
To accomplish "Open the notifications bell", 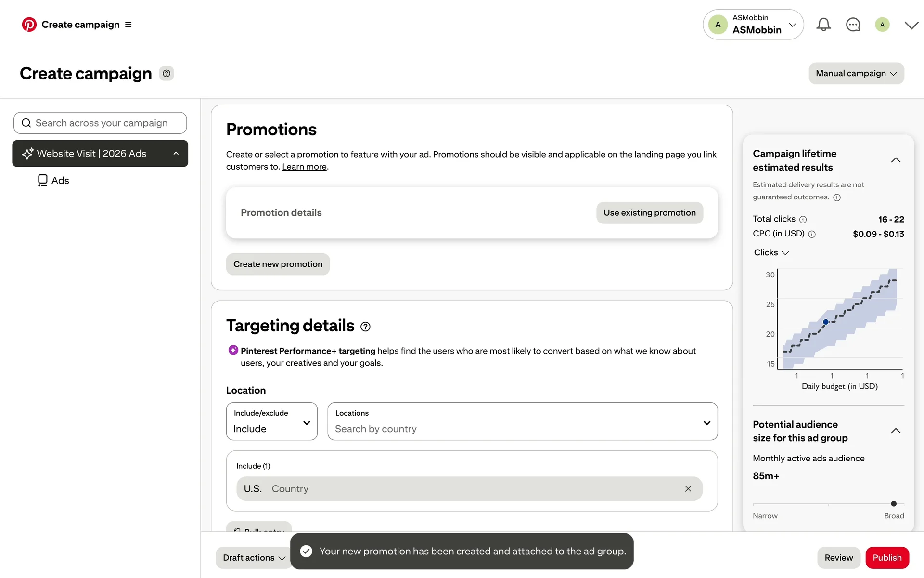I will pyautogui.click(x=823, y=25).
